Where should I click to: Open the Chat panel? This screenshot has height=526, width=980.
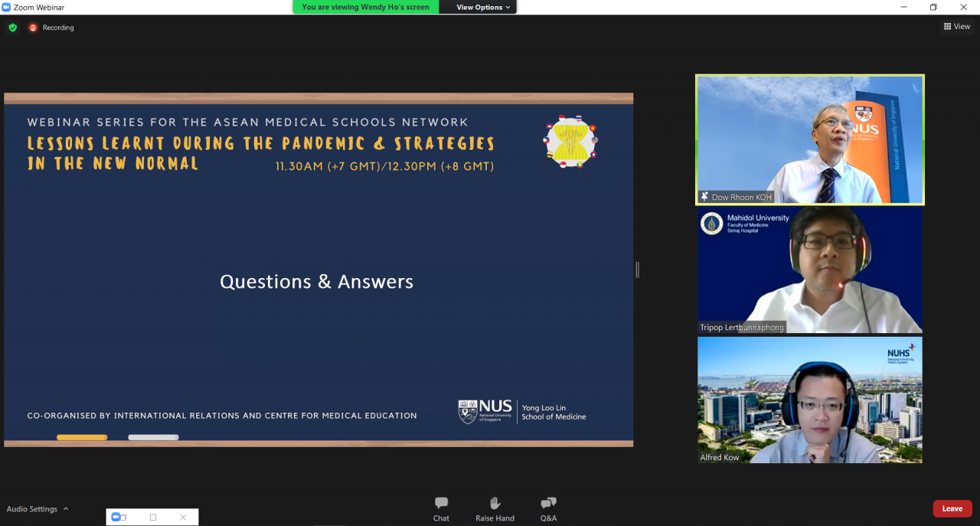click(441, 508)
